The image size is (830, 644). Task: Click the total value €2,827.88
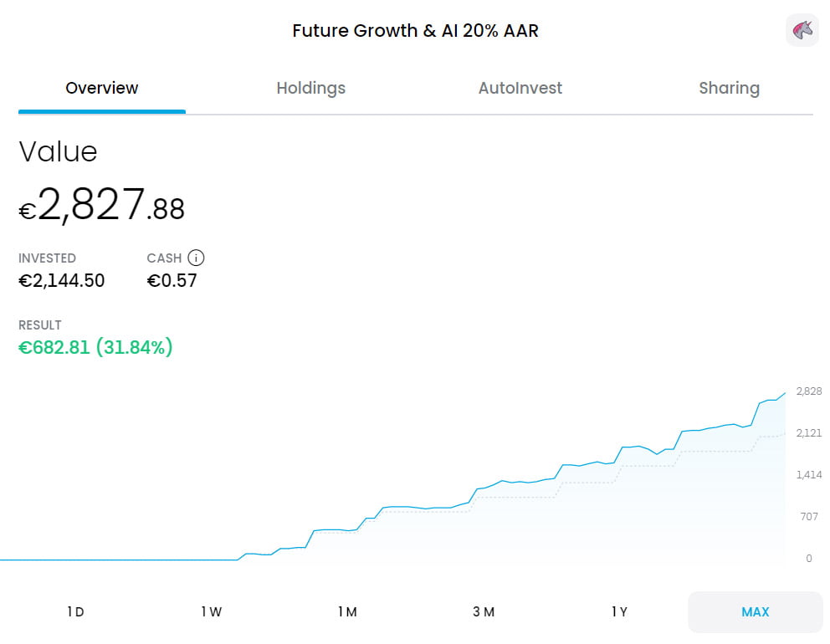point(102,207)
